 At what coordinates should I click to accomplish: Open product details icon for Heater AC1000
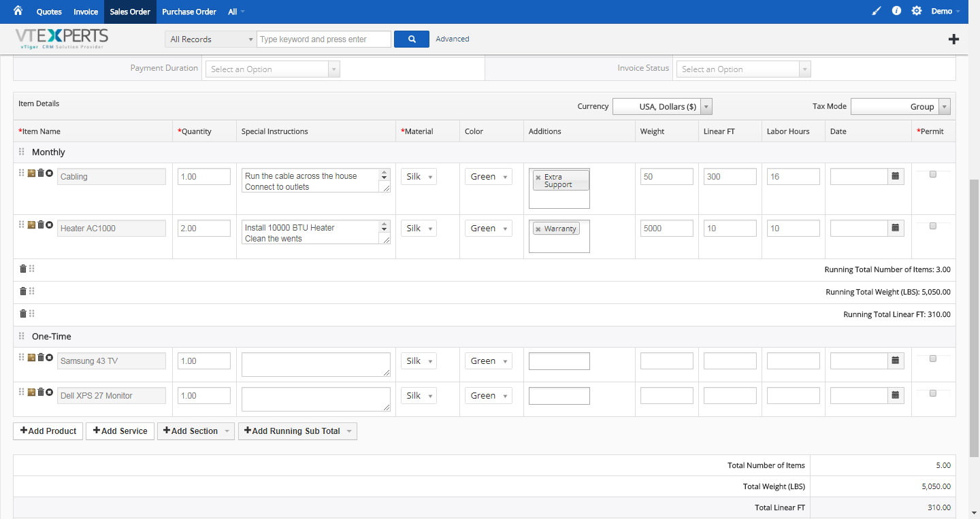point(31,224)
